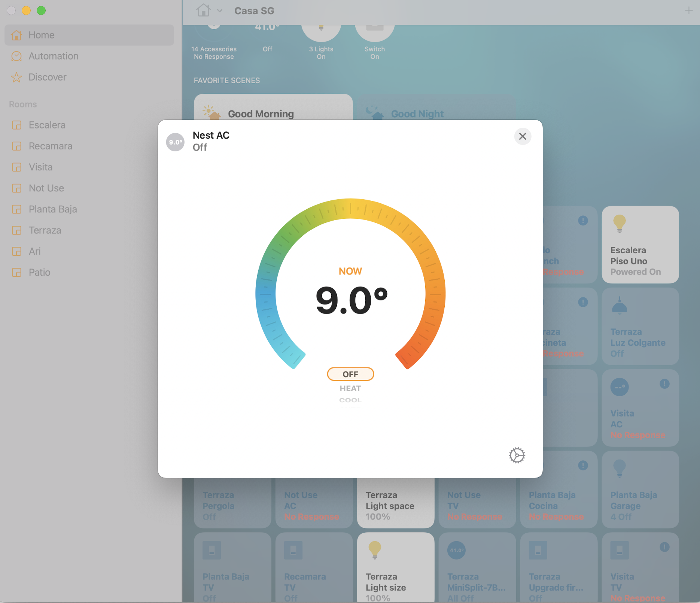Click the Patio room icon

tap(16, 272)
